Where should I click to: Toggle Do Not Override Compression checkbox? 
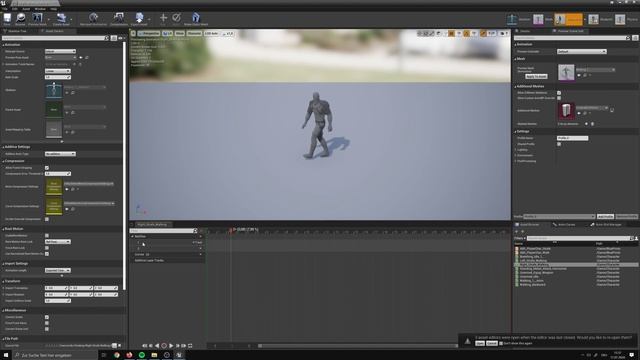47,219
